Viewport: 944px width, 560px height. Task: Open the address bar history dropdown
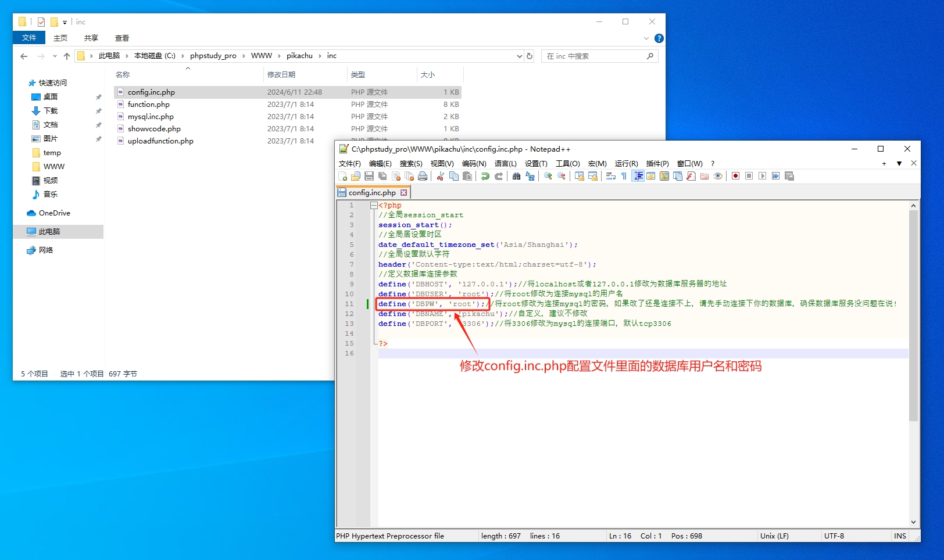coord(519,56)
